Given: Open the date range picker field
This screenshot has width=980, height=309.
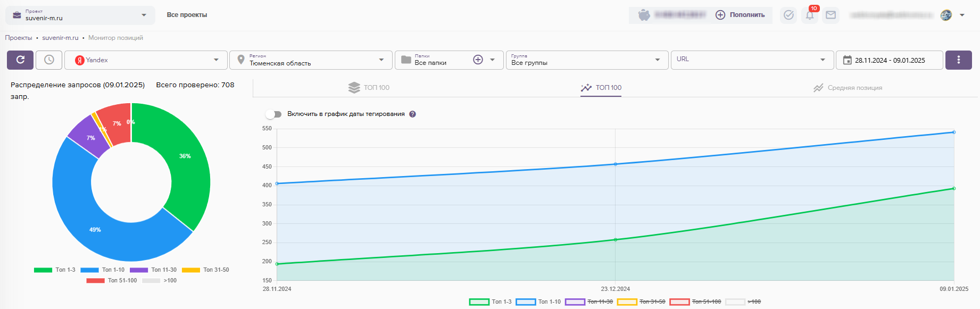Looking at the screenshot, I should tap(889, 60).
